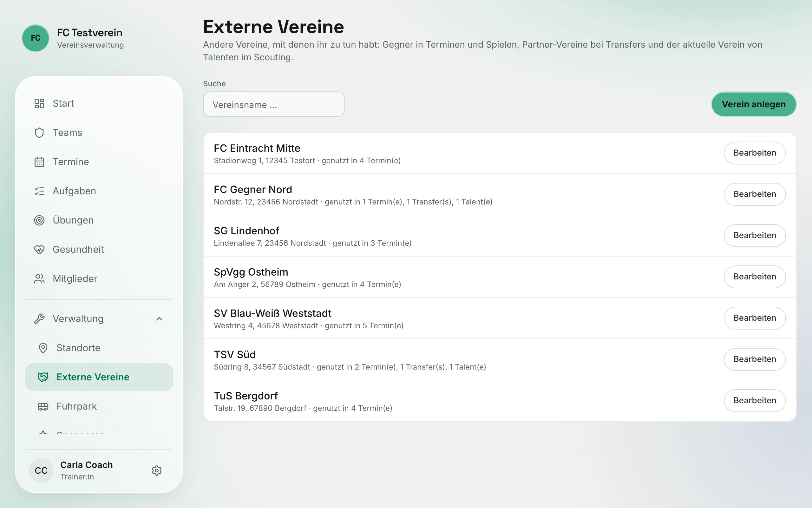Image resolution: width=812 pixels, height=508 pixels.
Task: Click Bearbeiten for FC Gegner Nord
Action: 755,194
